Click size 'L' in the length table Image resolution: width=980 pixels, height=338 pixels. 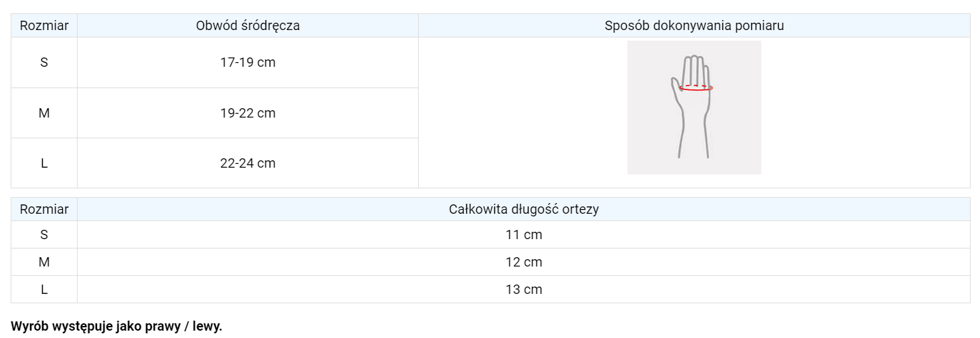click(44, 290)
